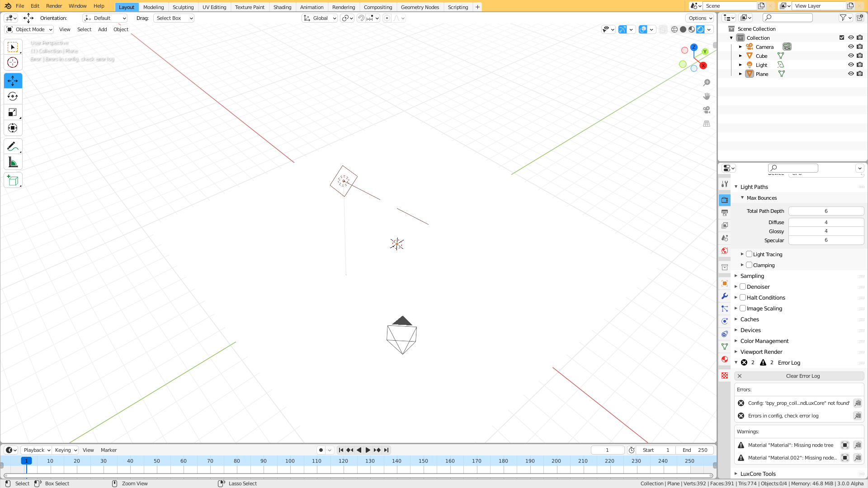Click the Total Path Depth value field
868x488 pixels.
pos(826,211)
